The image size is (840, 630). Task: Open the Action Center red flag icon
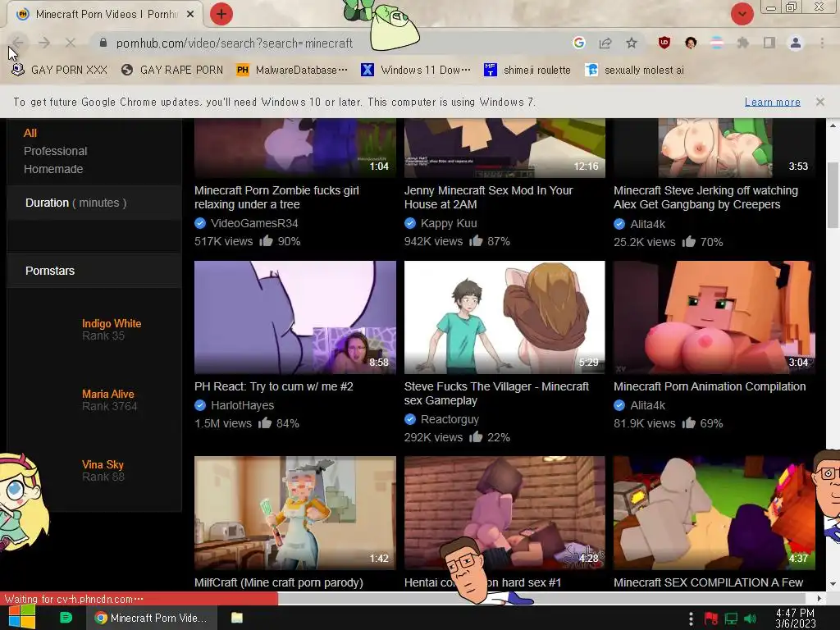point(711,619)
